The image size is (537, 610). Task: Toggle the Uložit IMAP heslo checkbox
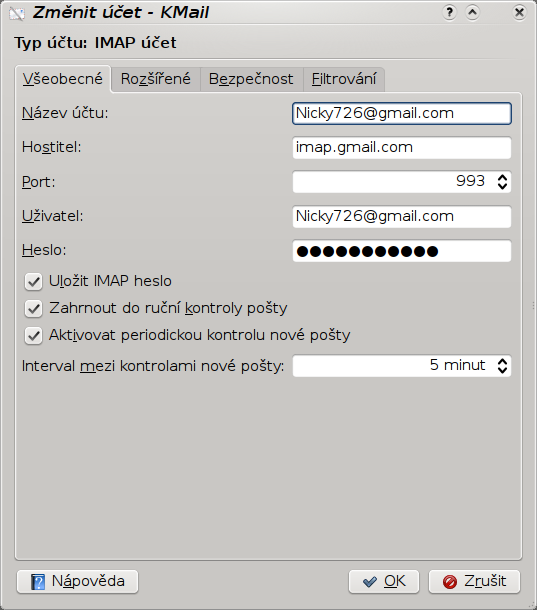click(33, 281)
